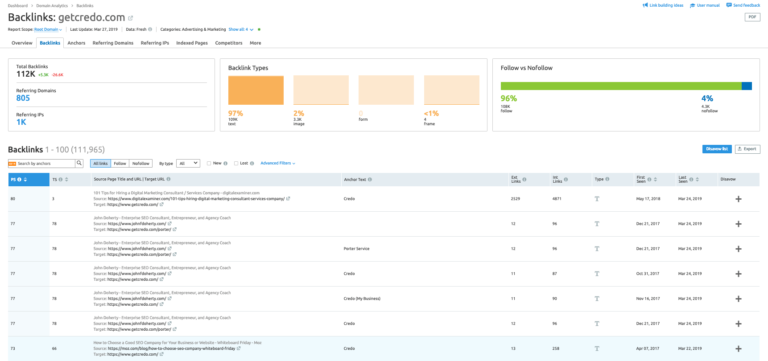Expand Show all 4 categories
This screenshot has height=361, width=768.
[240, 29]
